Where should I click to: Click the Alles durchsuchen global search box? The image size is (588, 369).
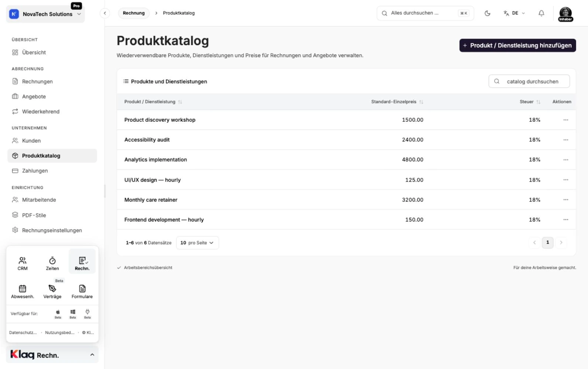(x=425, y=13)
